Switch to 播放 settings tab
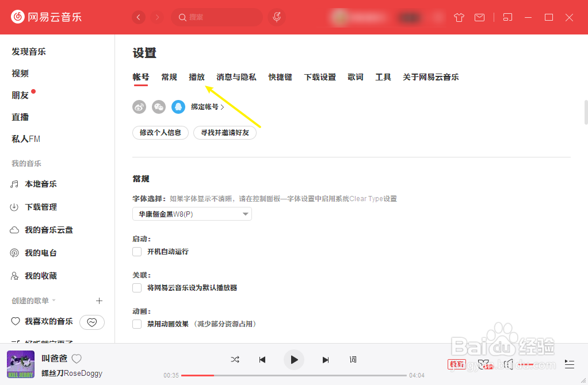 197,77
